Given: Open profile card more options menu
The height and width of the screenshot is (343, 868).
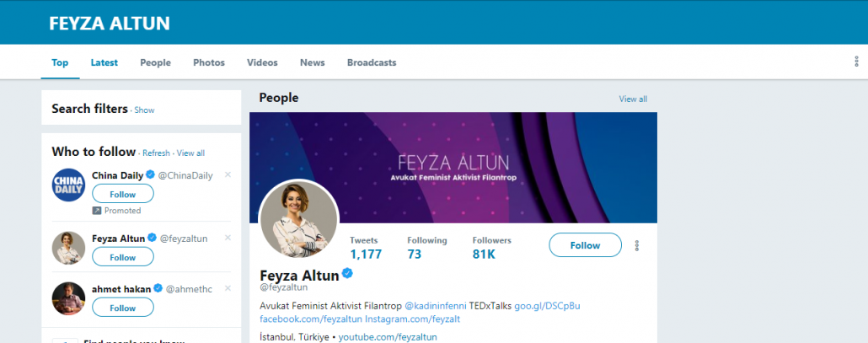Looking at the screenshot, I should click(637, 245).
